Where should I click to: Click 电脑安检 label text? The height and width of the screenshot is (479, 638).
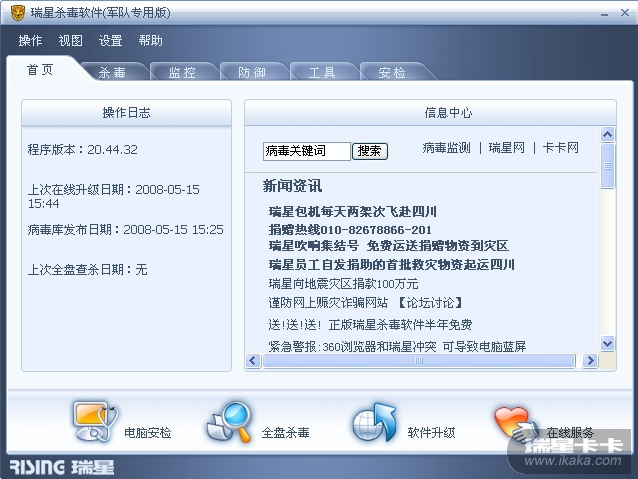click(x=147, y=432)
